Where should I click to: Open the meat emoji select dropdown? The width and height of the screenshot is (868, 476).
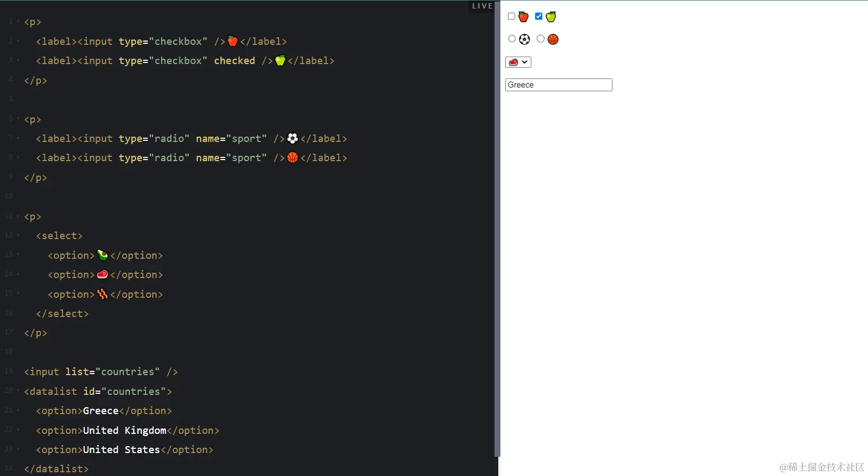(x=518, y=62)
